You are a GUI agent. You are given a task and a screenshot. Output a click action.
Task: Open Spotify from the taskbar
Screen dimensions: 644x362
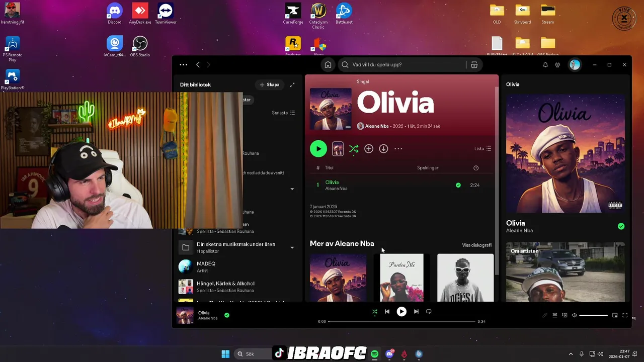tap(375, 354)
